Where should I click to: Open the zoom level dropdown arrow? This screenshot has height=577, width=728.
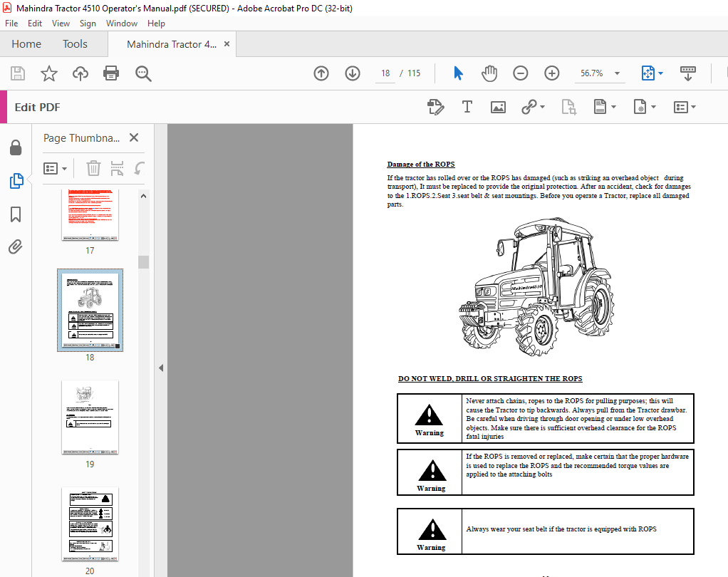click(617, 73)
